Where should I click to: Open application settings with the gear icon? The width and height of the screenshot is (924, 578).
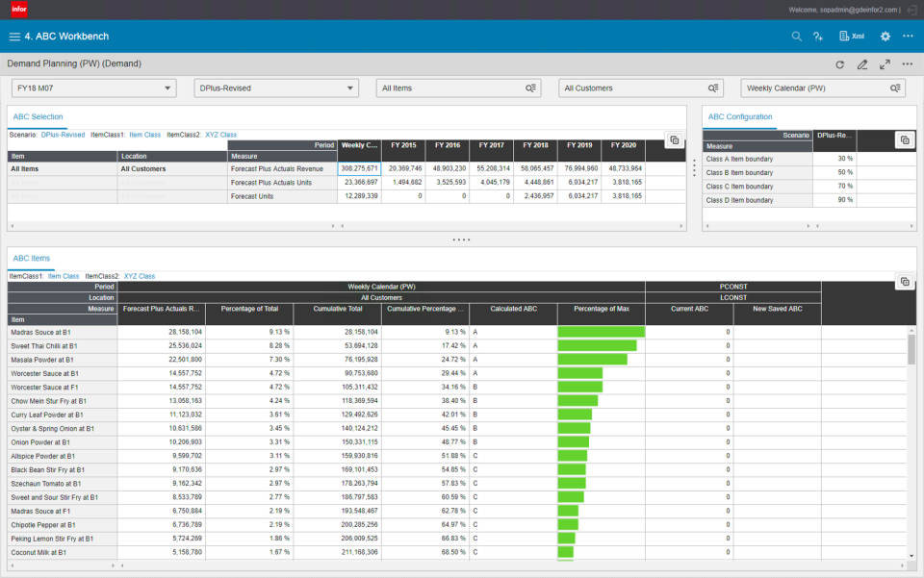coord(885,36)
